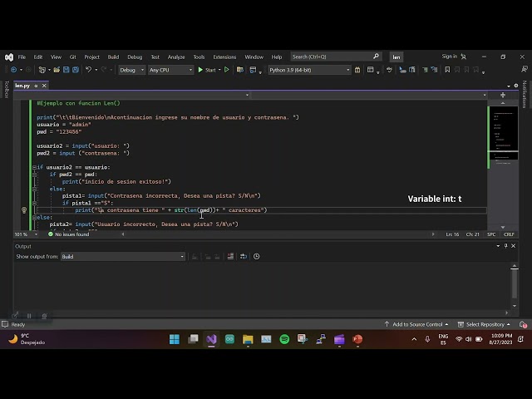Image resolution: width=532 pixels, height=399 pixels.
Task: Click the Sign in link
Action: click(x=450, y=57)
